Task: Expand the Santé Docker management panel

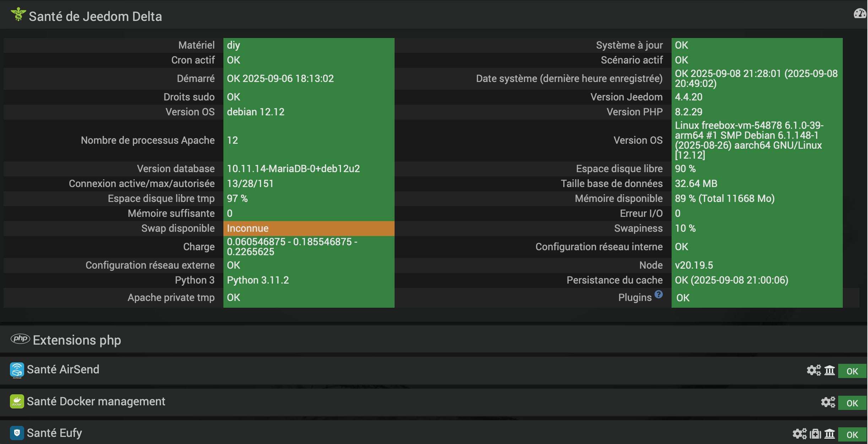Action: pyautogui.click(x=96, y=401)
